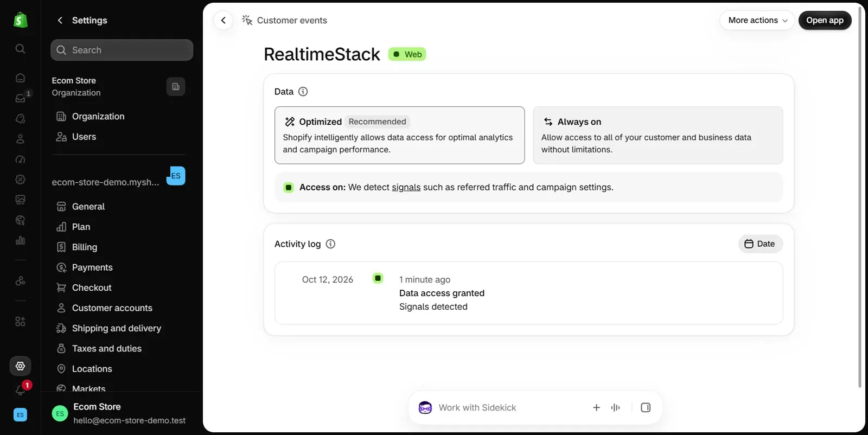Open the Discounts icon in the left rail

pyautogui.click(x=20, y=180)
